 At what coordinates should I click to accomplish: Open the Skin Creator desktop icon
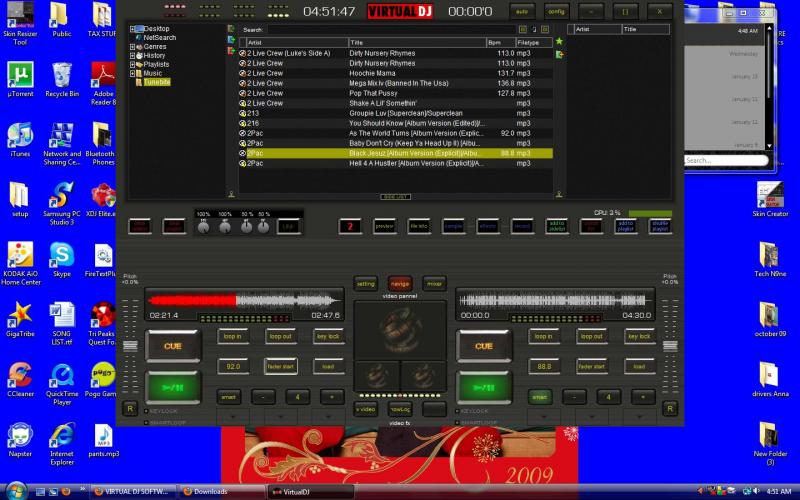770,199
